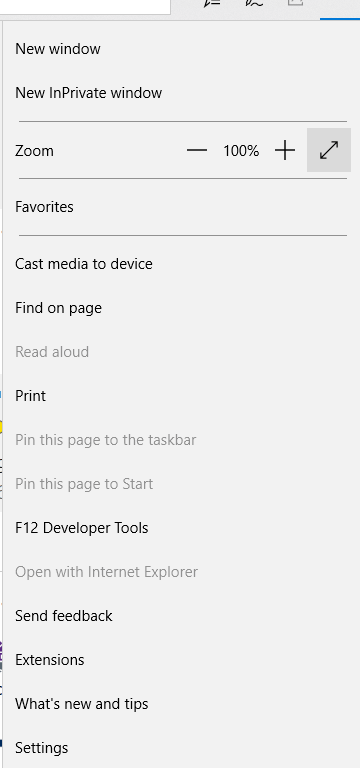Select the Read aloud option
This screenshot has height=768, width=360.
pyautogui.click(x=181, y=352)
